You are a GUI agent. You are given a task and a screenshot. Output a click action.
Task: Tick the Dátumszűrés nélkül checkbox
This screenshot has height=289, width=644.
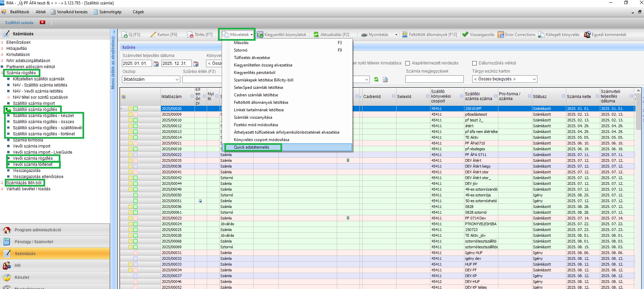click(x=474, y=63)
